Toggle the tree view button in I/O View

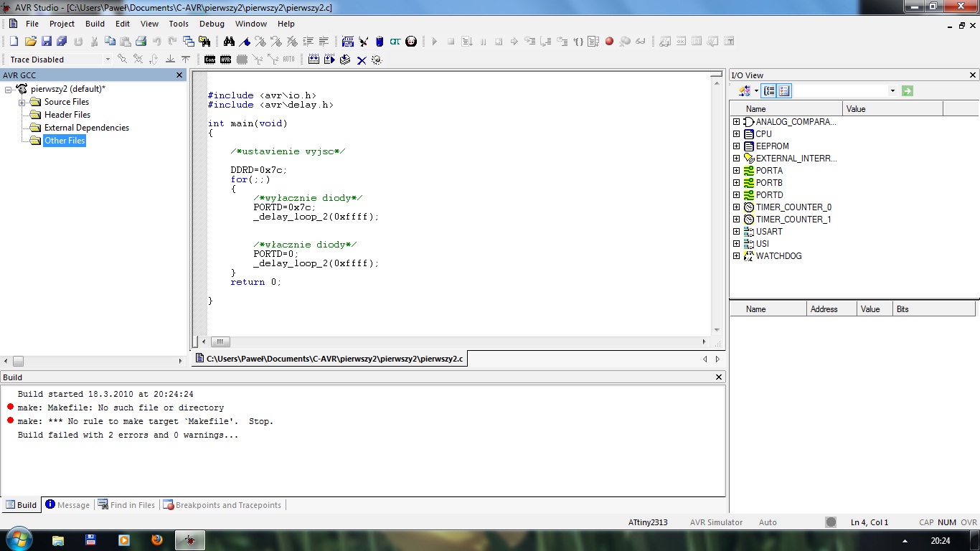point(769,91)
